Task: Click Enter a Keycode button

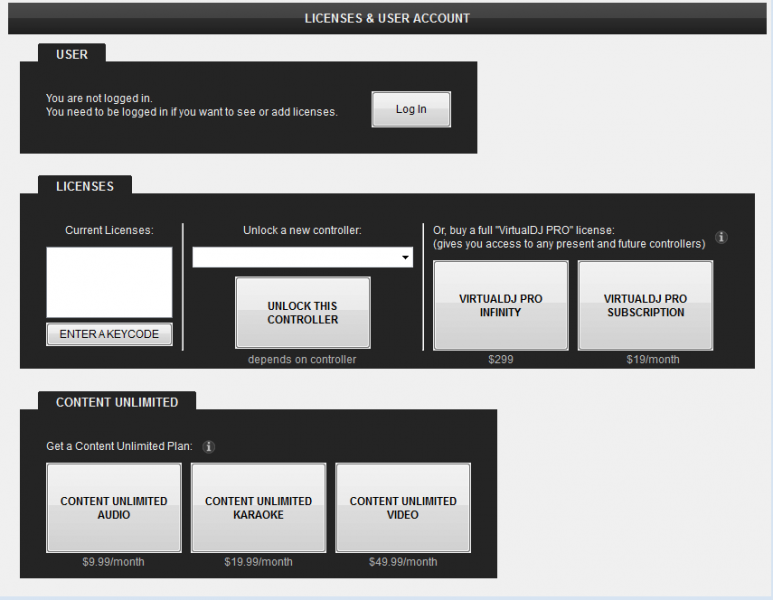Action: point(109,334)
